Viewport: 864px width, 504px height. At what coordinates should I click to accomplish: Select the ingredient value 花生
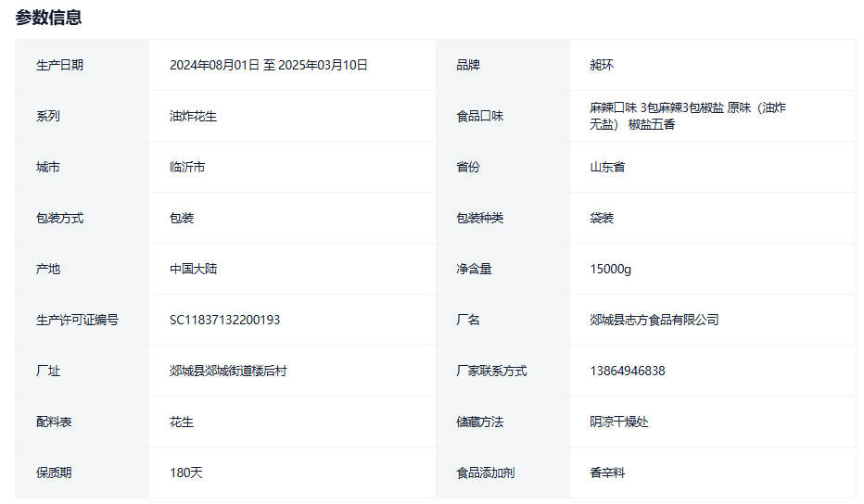(x=181, y=422)
